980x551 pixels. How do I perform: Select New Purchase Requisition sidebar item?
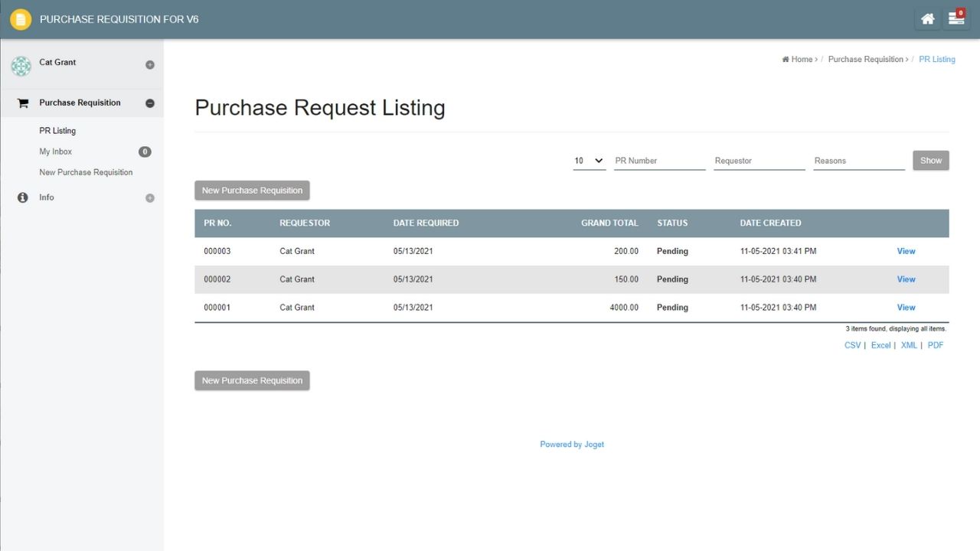click(86, 172)
